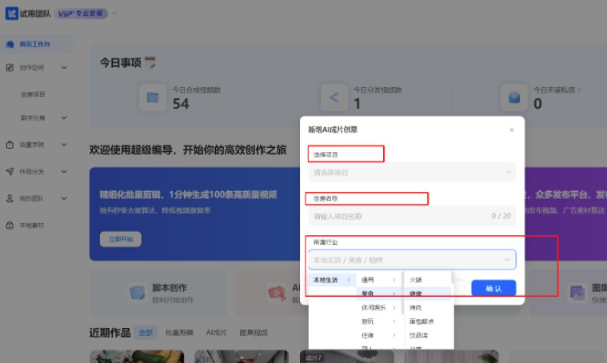Click the 创作空间 edit icon in sidebar
Image resolution: width=607 pixels, height=363 pixels.
click(10, 68)
